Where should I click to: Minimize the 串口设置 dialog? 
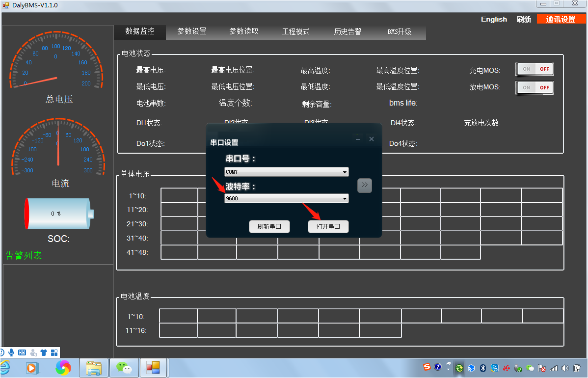tap(358, 139)
